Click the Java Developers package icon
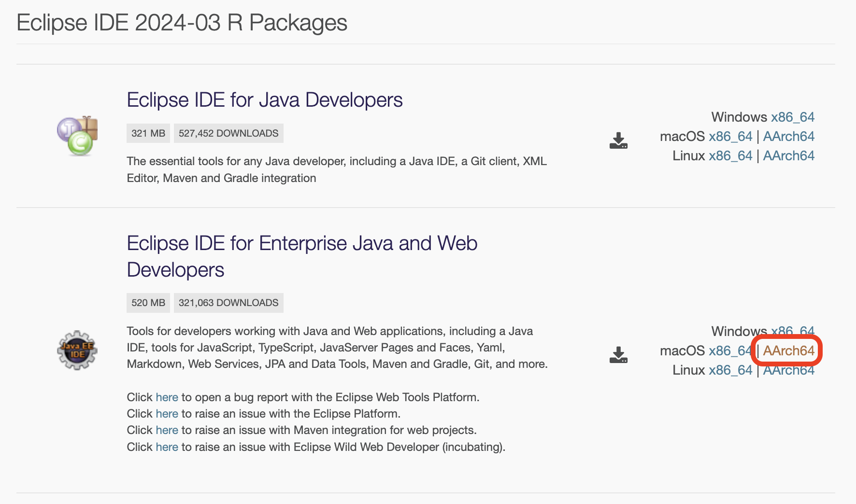Viewport: 856px width, 504px height. pyautogui.click(x=77, y=136)
